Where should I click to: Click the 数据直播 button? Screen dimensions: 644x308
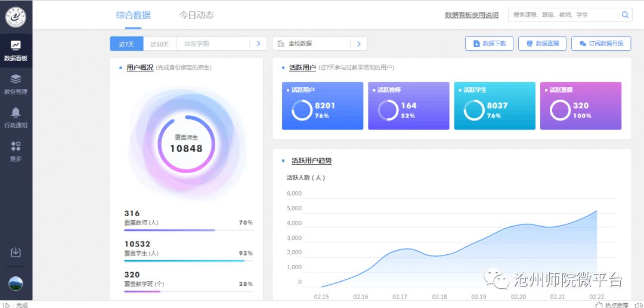click(x=542, y=44)
